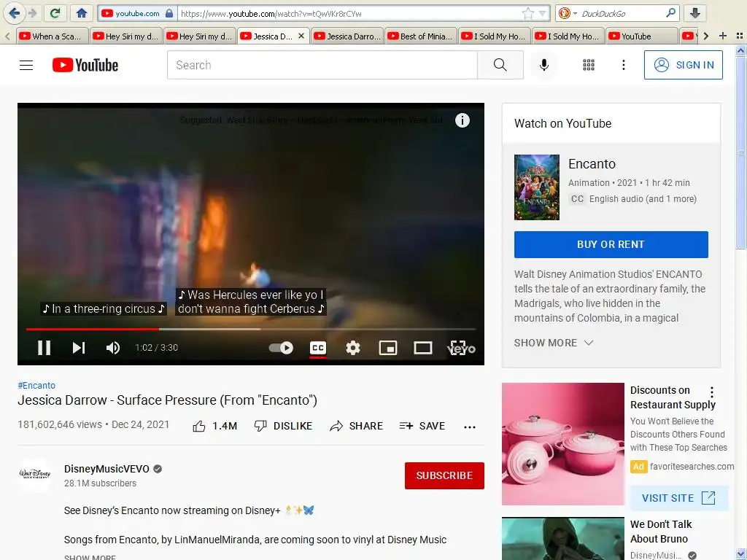Screen dimensions: 747x560
Task: Switch to the first 'Hey Siri my d...' tab
Action: pyautogui.click(x=126, y=36)
